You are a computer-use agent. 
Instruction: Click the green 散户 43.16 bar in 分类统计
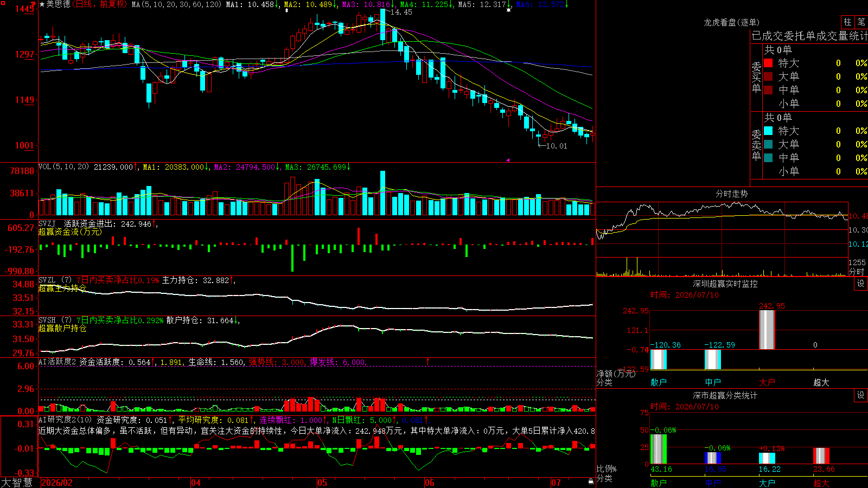tap(658, 450)
